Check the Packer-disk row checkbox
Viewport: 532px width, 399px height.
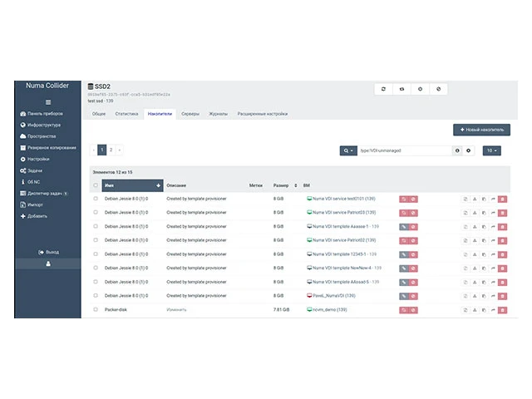(x=96, y=309)
